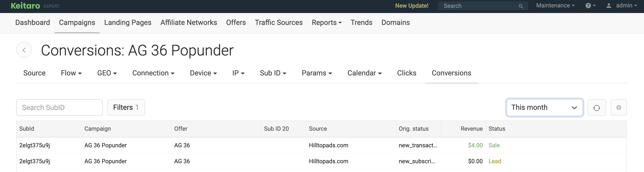Screen dimensions: 644x172
Task: Click AG 36 offer in the Sale row
Action: pos(182,145)
